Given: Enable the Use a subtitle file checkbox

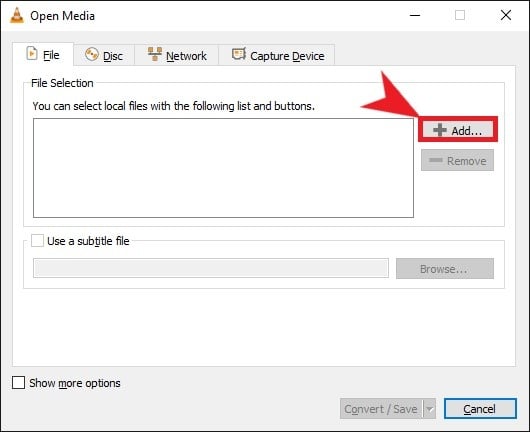Looking at the screenshot, I should point(37,241).
